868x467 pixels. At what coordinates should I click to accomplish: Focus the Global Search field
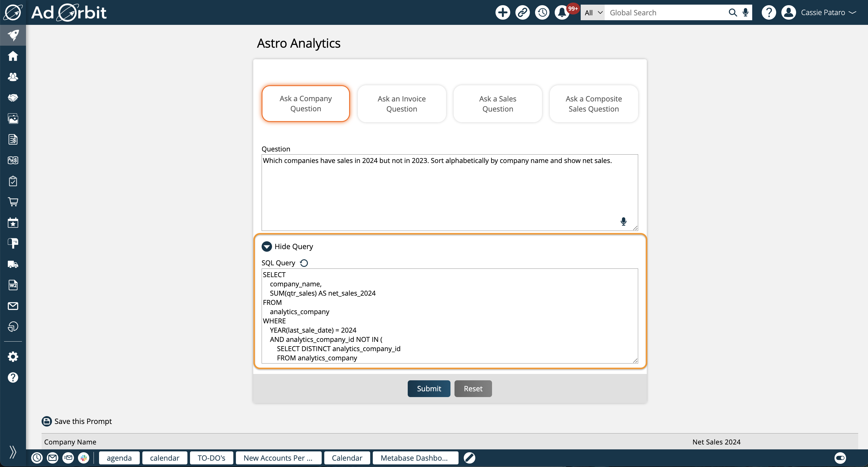point(666,12)
